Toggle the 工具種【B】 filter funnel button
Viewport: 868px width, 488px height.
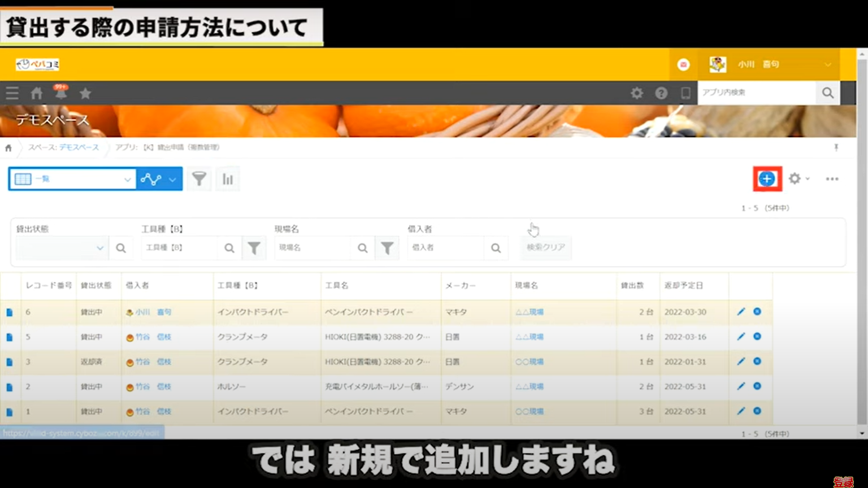coord(254,247)
